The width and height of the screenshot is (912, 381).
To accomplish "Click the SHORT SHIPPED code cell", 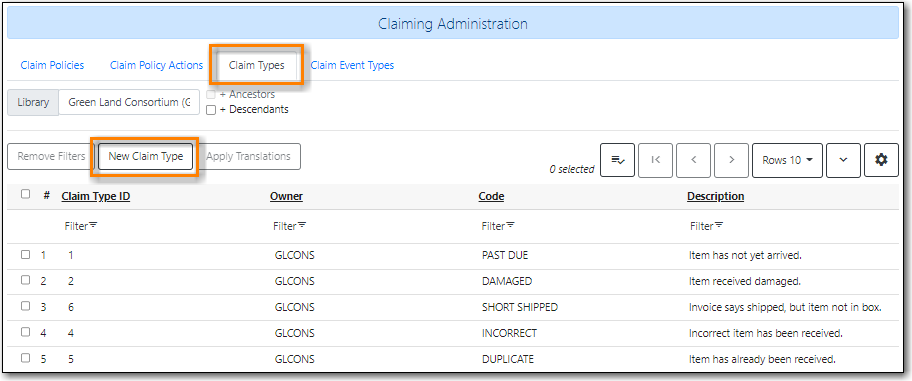I will 519,307.
